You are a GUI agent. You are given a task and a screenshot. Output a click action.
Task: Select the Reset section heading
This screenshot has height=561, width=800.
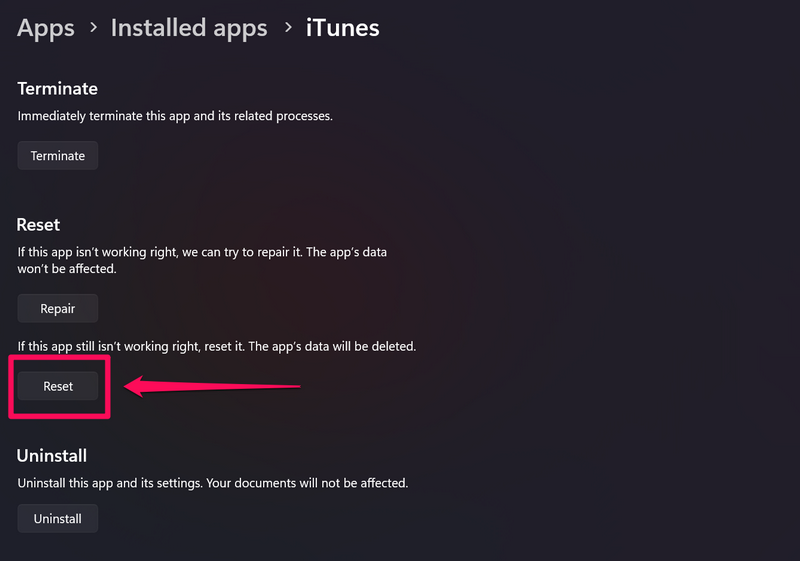point(39,225)
